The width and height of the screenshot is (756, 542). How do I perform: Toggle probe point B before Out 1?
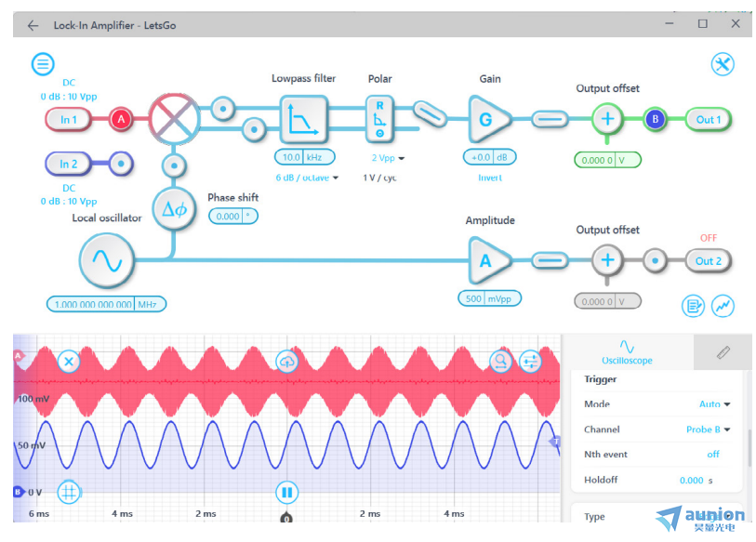point(655,119)
